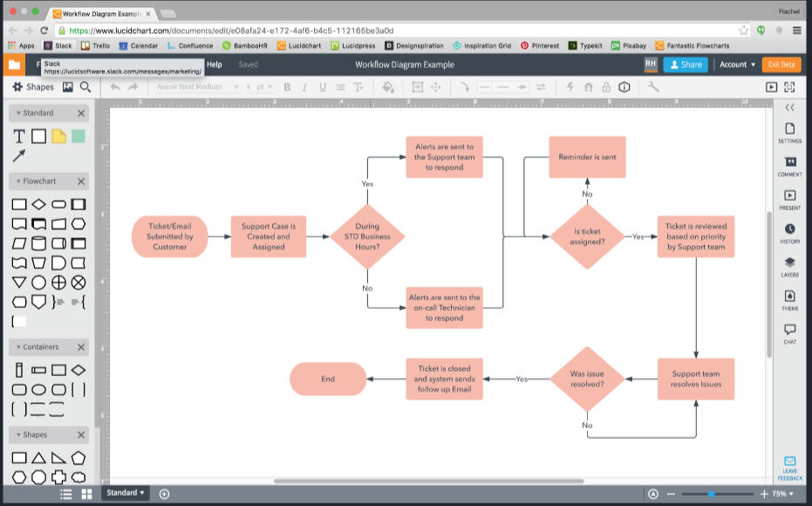The height and width of the screenshot is (506, 812).
Task: Open the Theme panel
Action: 789,300
